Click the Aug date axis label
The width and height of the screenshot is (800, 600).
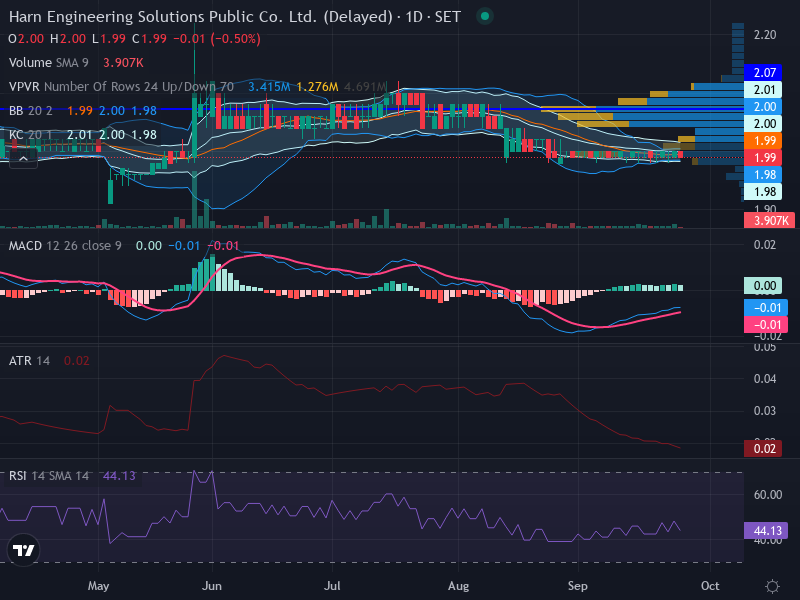tap(458, 586)
